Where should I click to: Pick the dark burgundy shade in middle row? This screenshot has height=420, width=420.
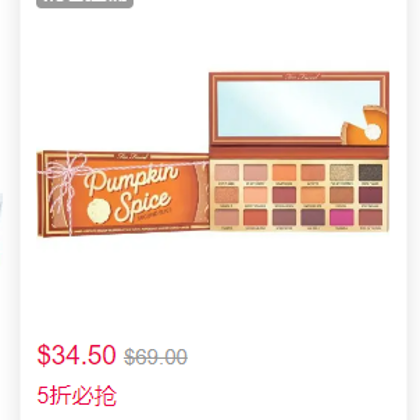pos(370,195)
